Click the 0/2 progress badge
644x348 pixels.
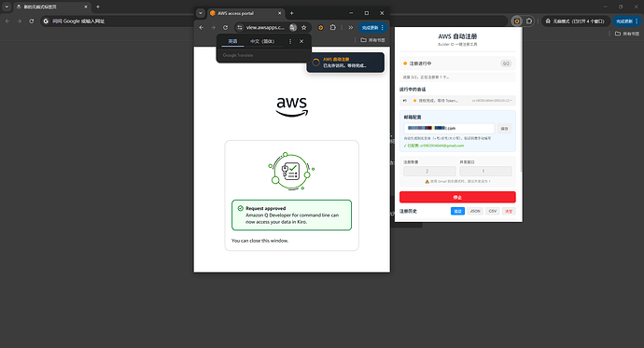pos(506,63)
